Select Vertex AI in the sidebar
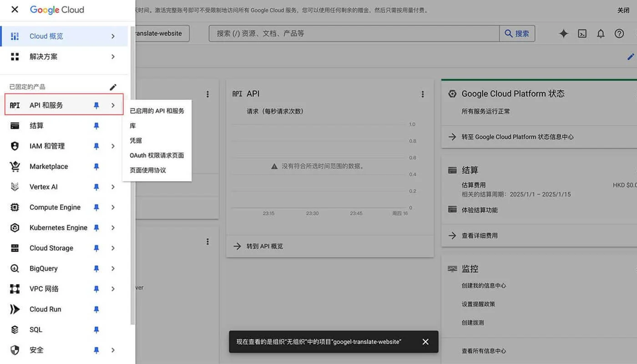The height and width of the screenshot is (364, 637). 43,187
